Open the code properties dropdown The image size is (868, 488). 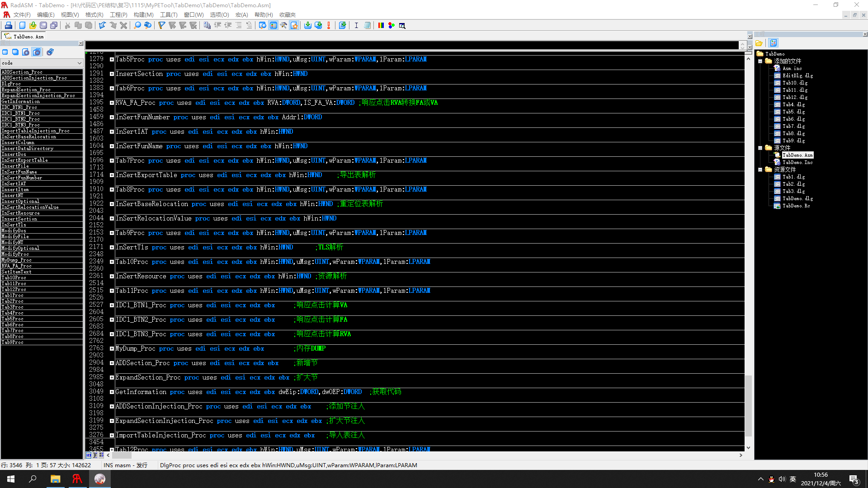pyautogui.click(x=80, y=63)
